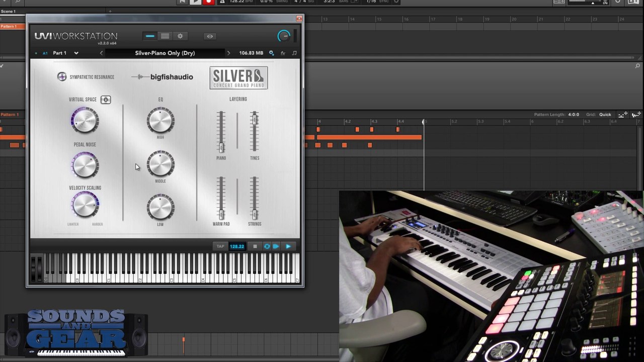Click the host BPM tempo value
This screenshot has width=644, height=362.
[x=237, y=2]
